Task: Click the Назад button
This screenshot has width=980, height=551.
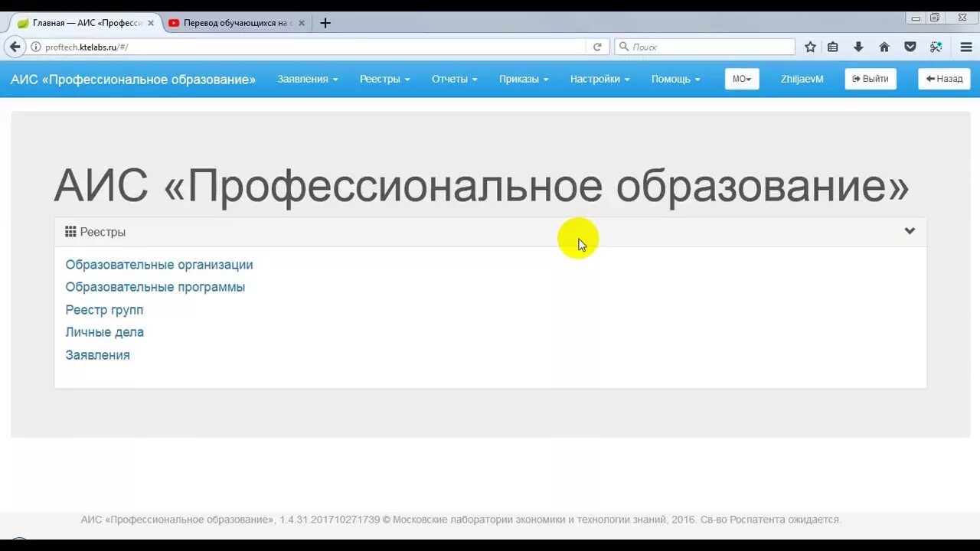Action: (944, 79)
